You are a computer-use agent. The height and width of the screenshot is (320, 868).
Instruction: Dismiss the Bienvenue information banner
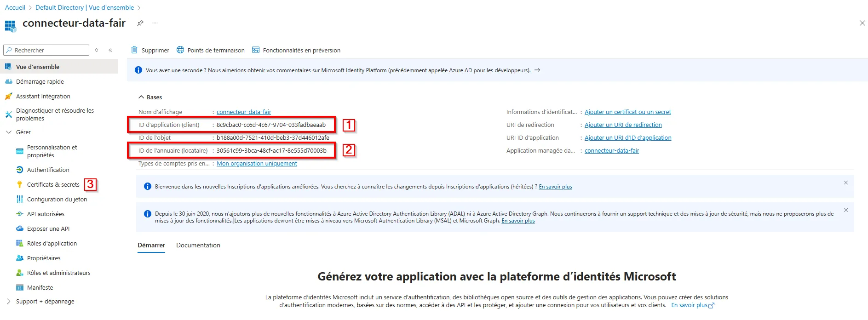(x=846, y=183)
